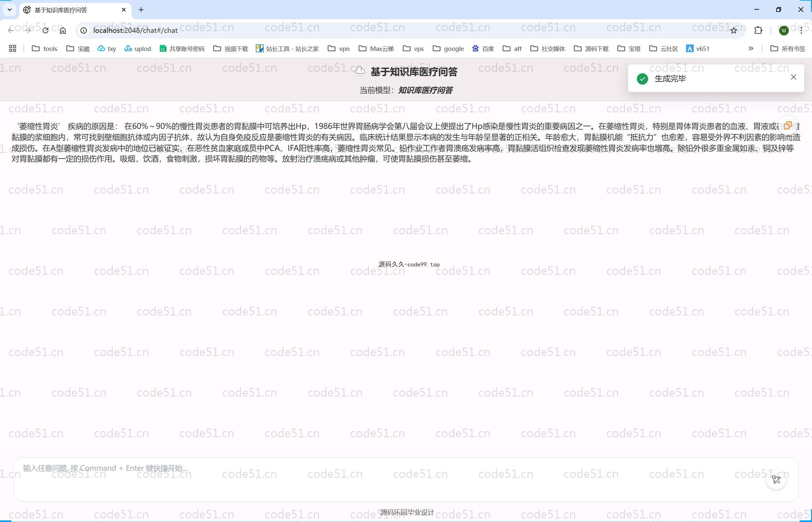812x522 pixels.
Task: Open the 云社区 bookmark folder
Action: point(663,48)
